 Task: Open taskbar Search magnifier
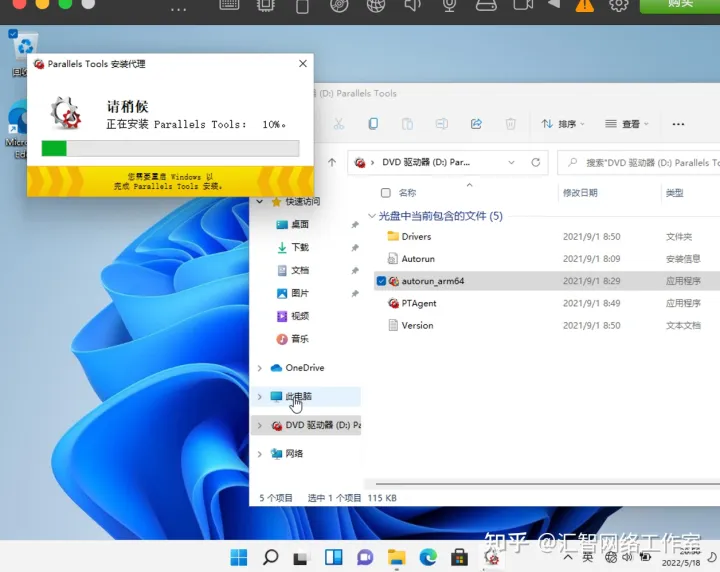(270, 557)
